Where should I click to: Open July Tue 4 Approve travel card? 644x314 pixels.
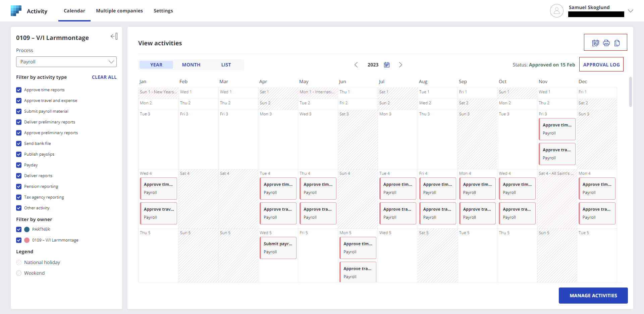tap(398, 213)
